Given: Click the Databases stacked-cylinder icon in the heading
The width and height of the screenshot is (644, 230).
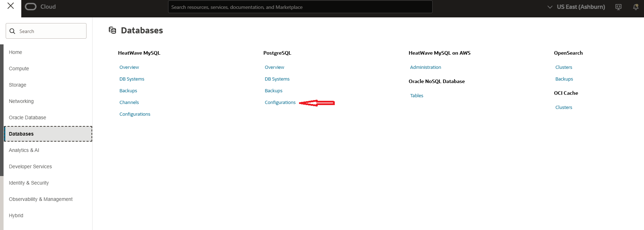Looking at the screenshot, I should click(x=112, y=30).
